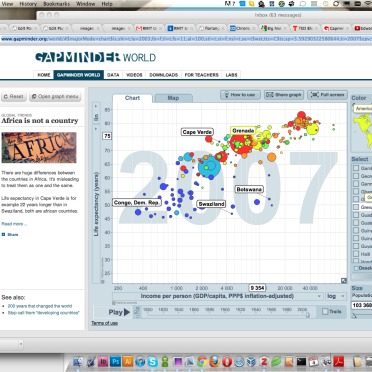Click the Full screen button
Viewport: 372px width, 372px height.
point(328,95)
